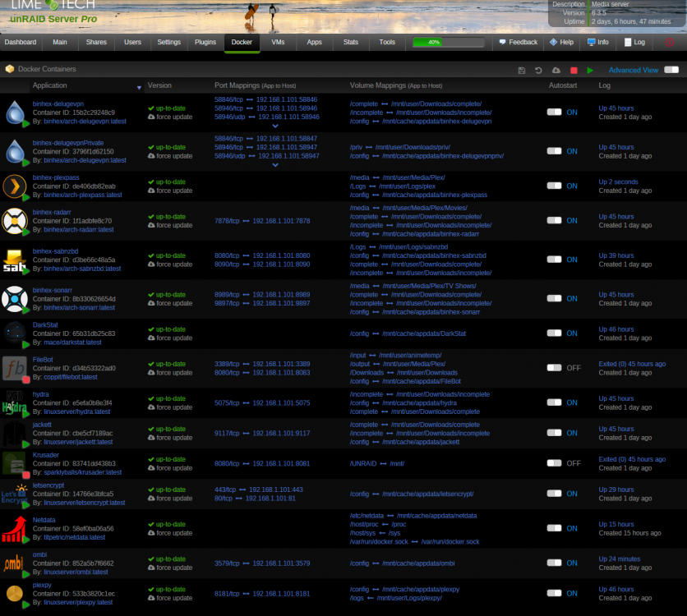The height and width of the screenshot is (616, 687).
Task: Open the Apps tab
Action: point(315,42)
